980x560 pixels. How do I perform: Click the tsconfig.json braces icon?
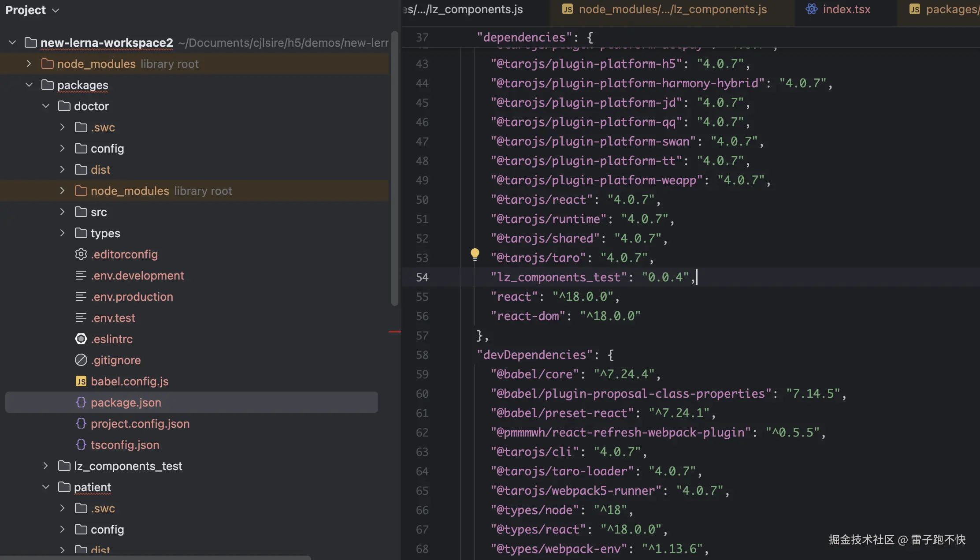81,445
